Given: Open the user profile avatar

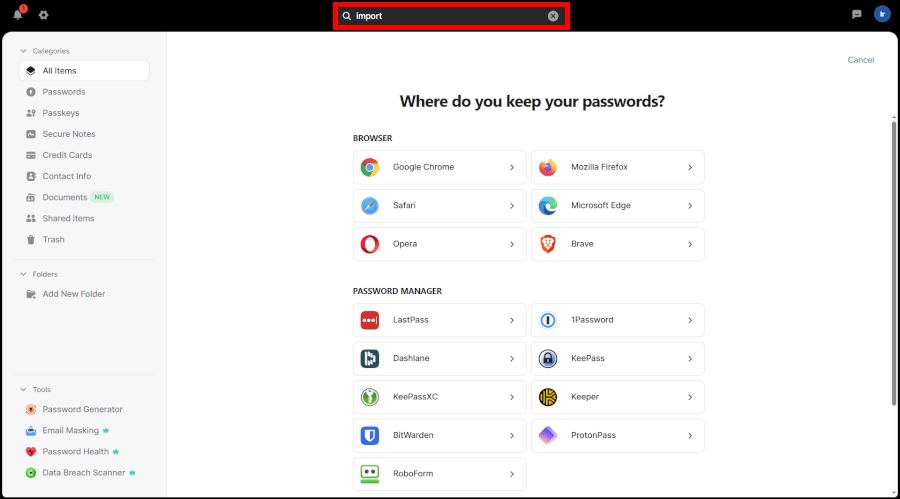Looking at the screenshot, I should coord(881,14).
